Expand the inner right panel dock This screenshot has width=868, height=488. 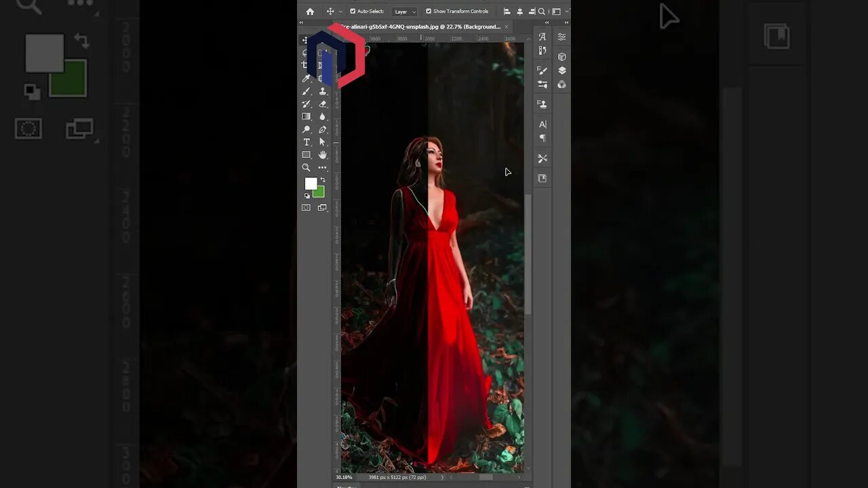(x=547, y=22)
